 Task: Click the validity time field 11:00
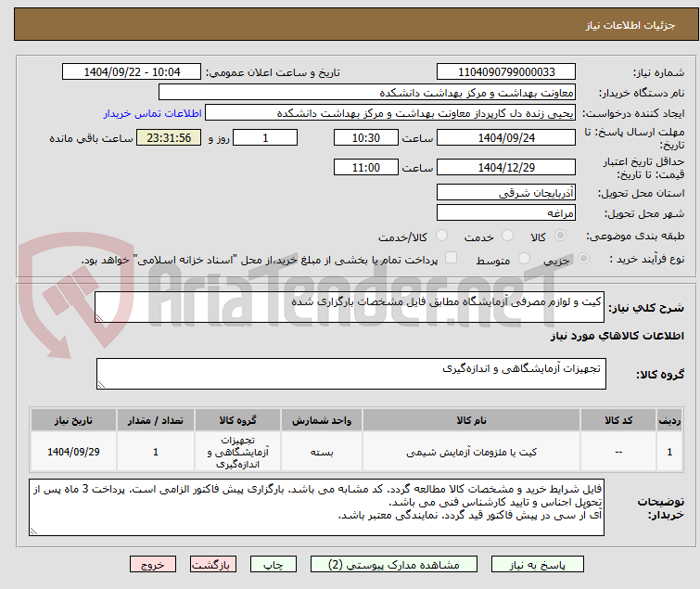pyautogui.click(x=365, y=168)
